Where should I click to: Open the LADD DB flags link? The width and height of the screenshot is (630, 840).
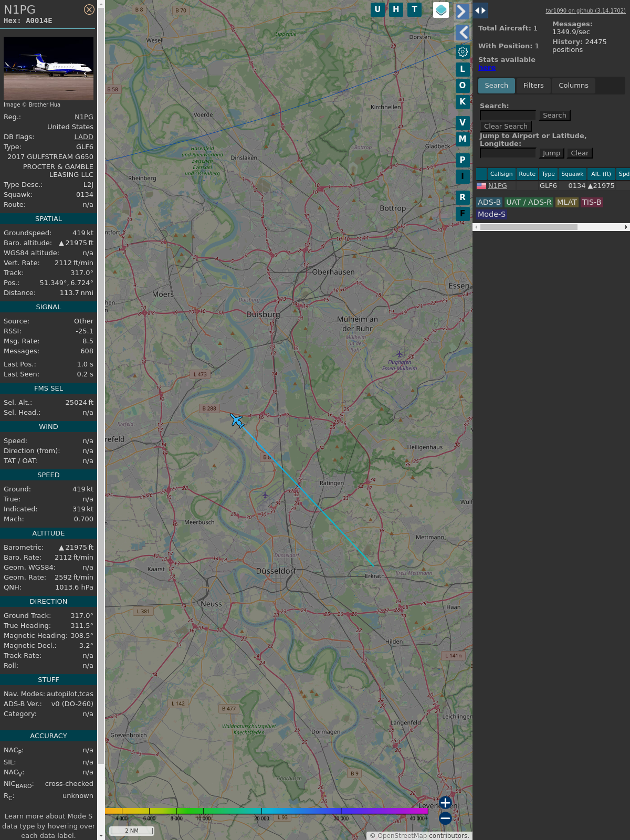pos(83,137)
